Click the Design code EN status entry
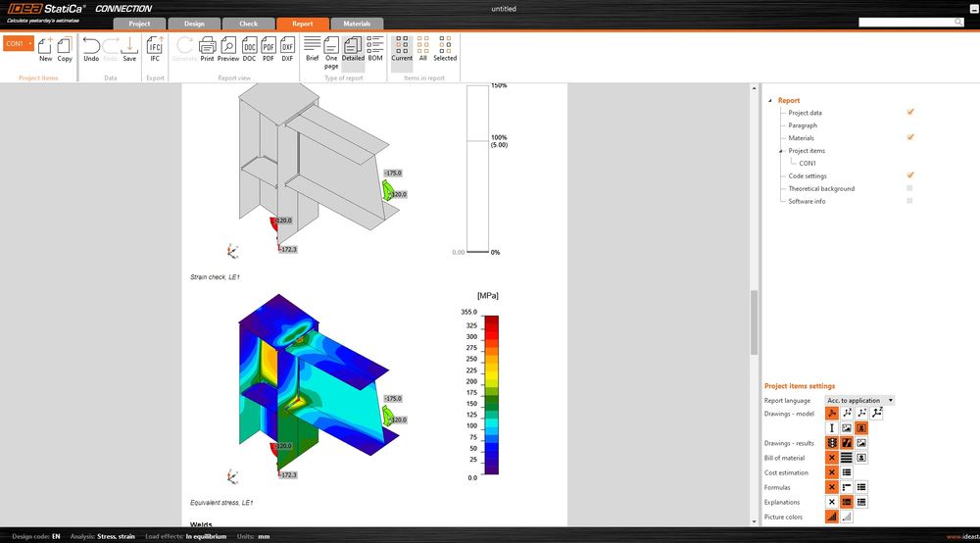 tap(36, 536)
